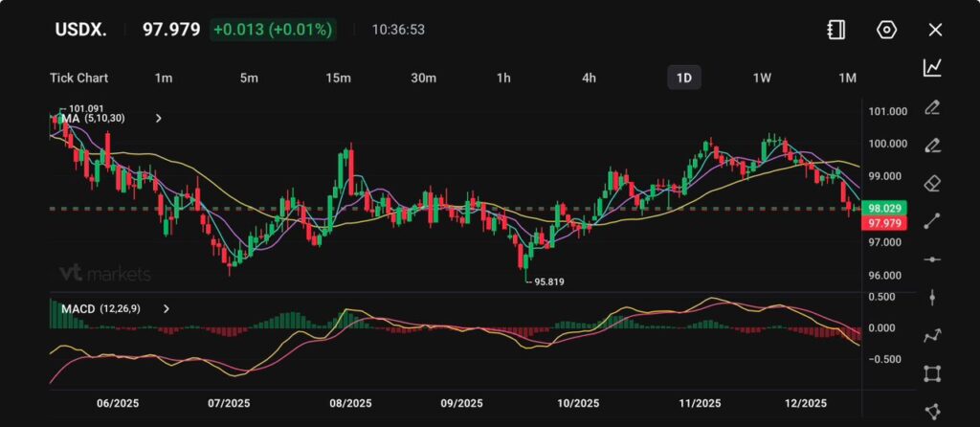Open chart settings hexagon icon
This screenshot has height=427, width=980.
(886, 30)
